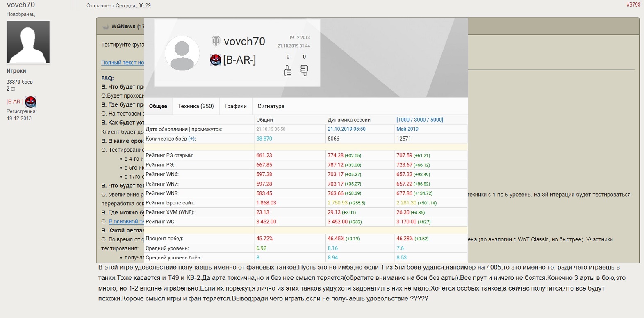The height and width of the screenshot is (318, 644).
Task: Click the average battle tier value 8.53
Action: 402,257
